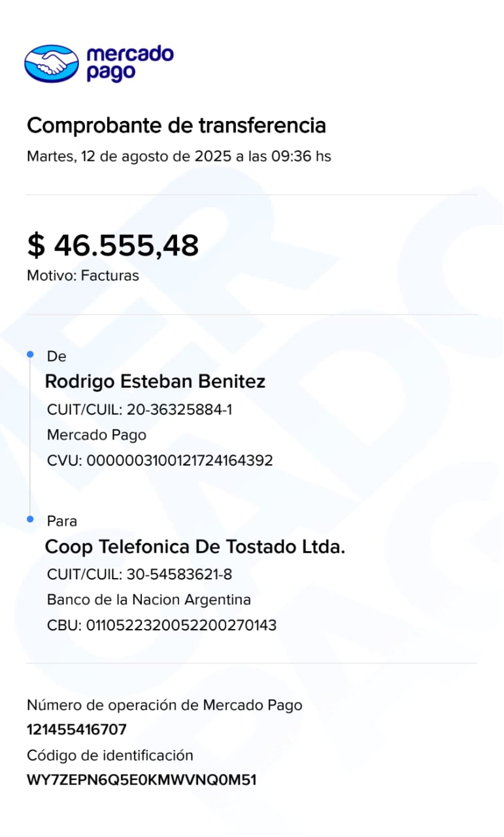Select the "Comprobante de transferencia" heading
Viewport: 504px width, 837px height.
(x=176, y=125)
